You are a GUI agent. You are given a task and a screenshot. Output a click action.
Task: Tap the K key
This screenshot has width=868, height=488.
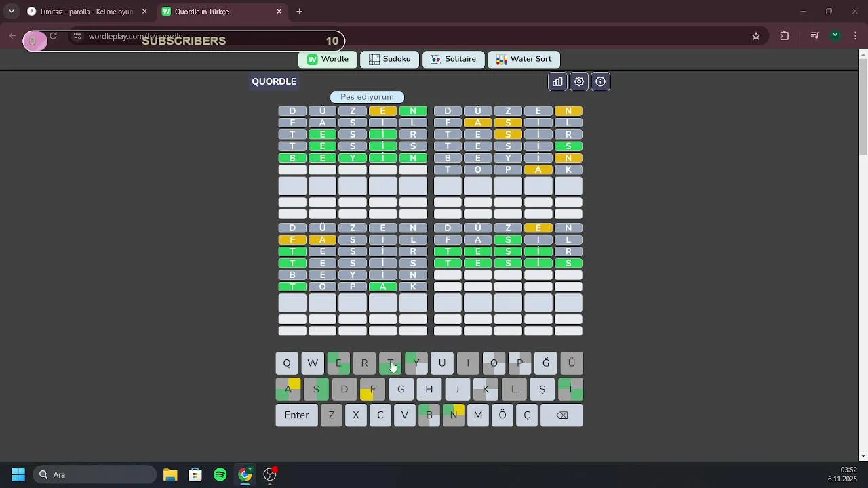click(x=486, y=389)
